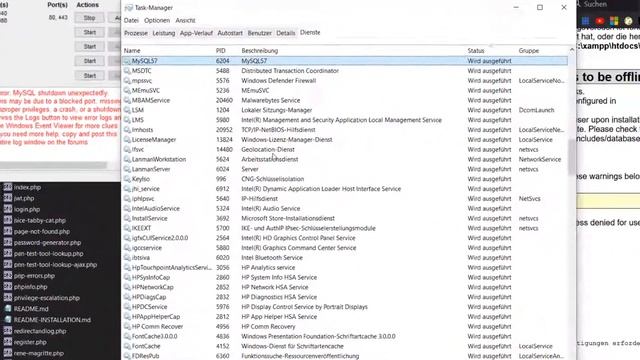Click the 'Geolocation-Dienst' description cell
This screenshot has height=360, width=640.
tap(268, 149)
